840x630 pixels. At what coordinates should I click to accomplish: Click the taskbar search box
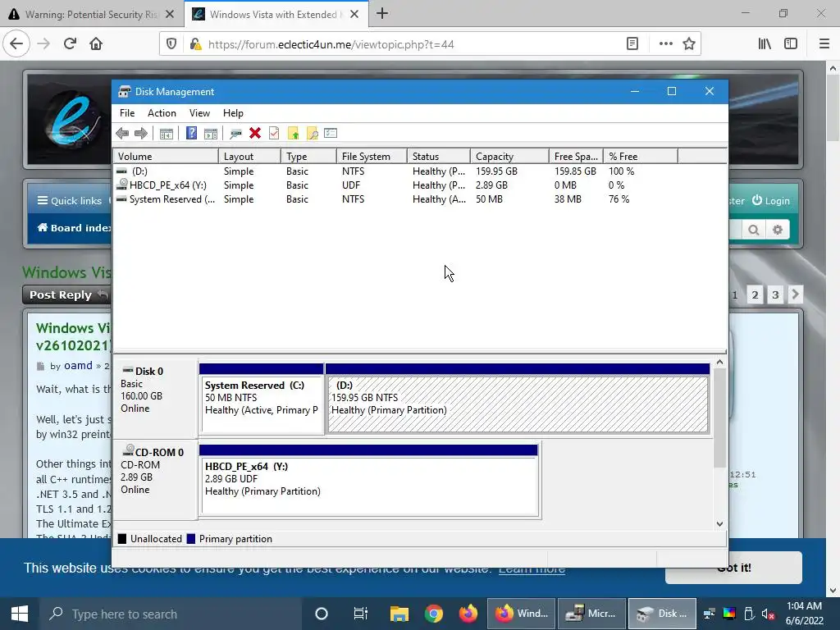click(171, 614)
